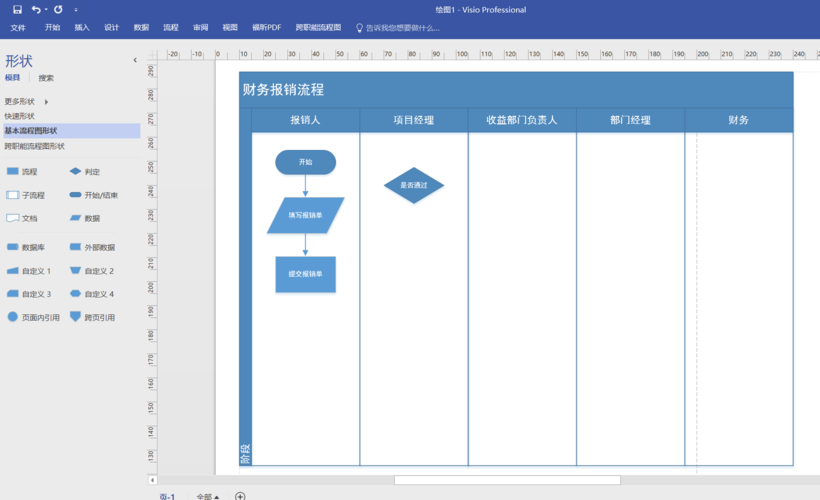Switch to the 插入 ribbon tab
Image resolution: width=820 pixels, height=500 pixels.
point(82,28)
